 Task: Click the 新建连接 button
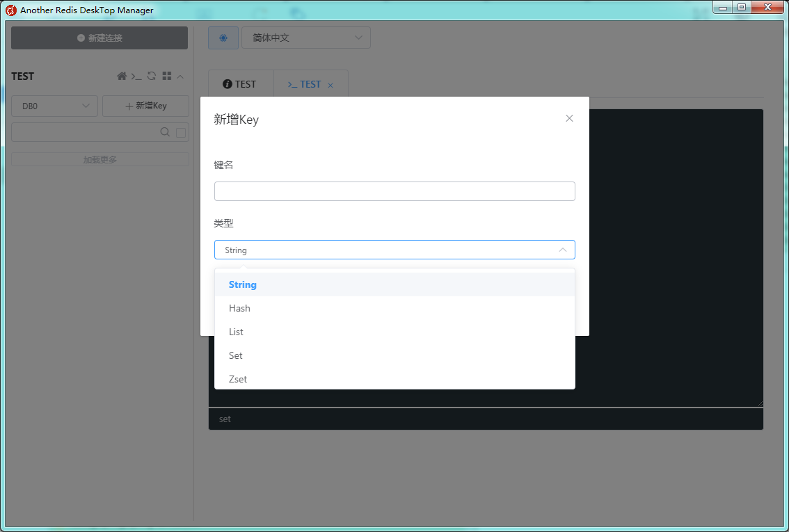tap(99, 38)
